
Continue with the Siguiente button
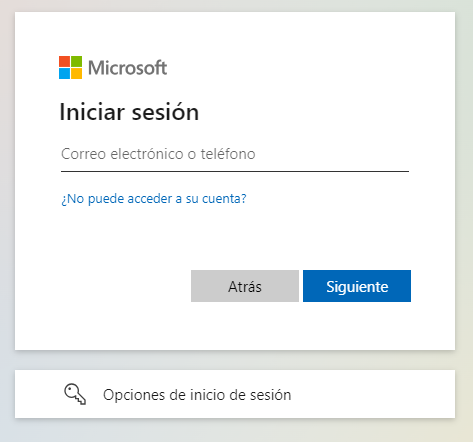(357, 286)
